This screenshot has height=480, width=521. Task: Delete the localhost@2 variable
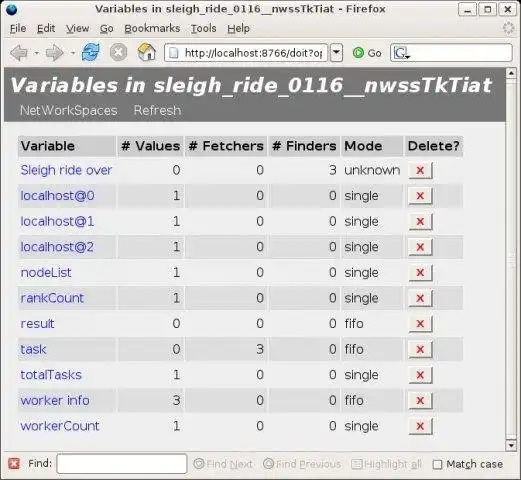420,247
